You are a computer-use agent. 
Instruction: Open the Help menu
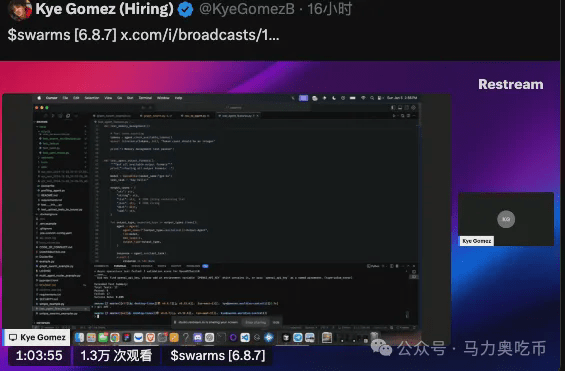(178, 98)
